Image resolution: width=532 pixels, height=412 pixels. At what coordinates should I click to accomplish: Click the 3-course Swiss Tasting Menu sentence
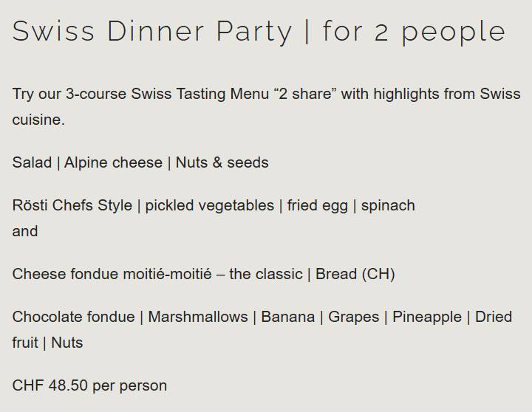pyautogui.click(x=266, y=94)
